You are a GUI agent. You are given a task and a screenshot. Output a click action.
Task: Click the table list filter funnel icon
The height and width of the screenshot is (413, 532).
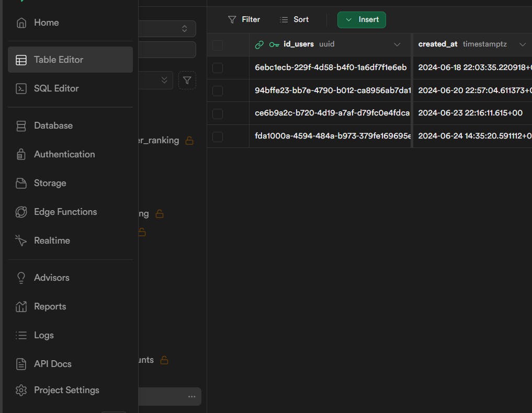(187, 81)
